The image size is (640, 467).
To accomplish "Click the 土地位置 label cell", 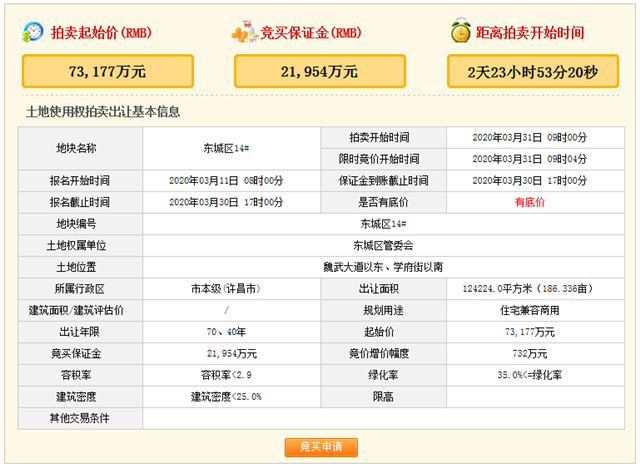I will coord(80,267).
